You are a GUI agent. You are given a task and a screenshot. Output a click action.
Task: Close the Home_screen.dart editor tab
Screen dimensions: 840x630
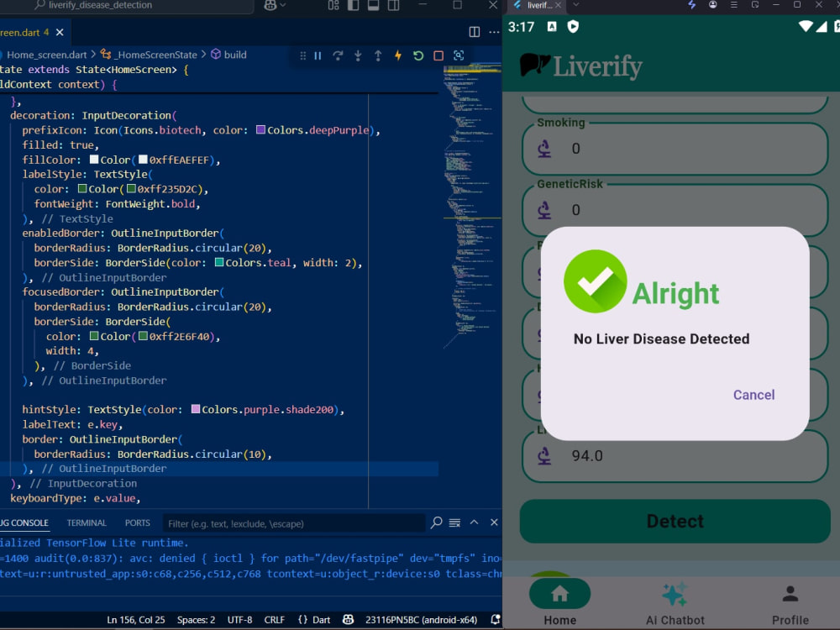[60, 32]
